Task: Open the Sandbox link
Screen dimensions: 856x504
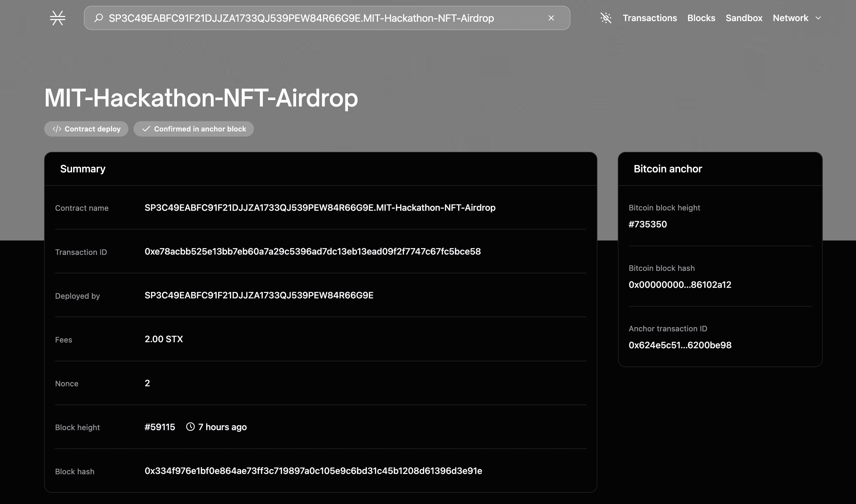Action: click(x=744, y=18)
